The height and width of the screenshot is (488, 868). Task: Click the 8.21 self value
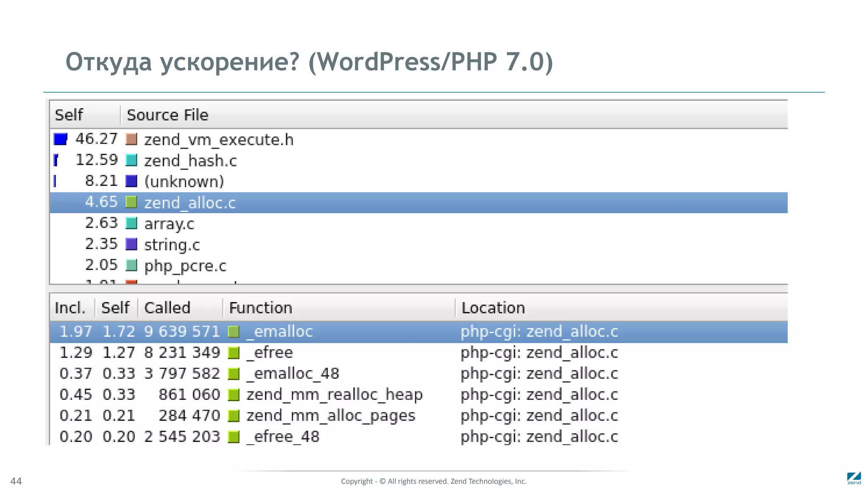(102, 181)
